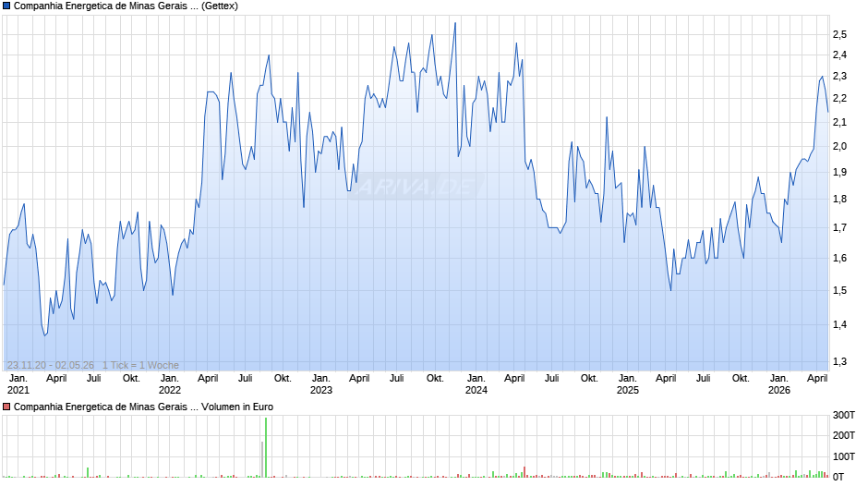The height and width of the screenshot is (486, 868).
Task: Click the 1,7 price axis label
Action: coord(839,228)
